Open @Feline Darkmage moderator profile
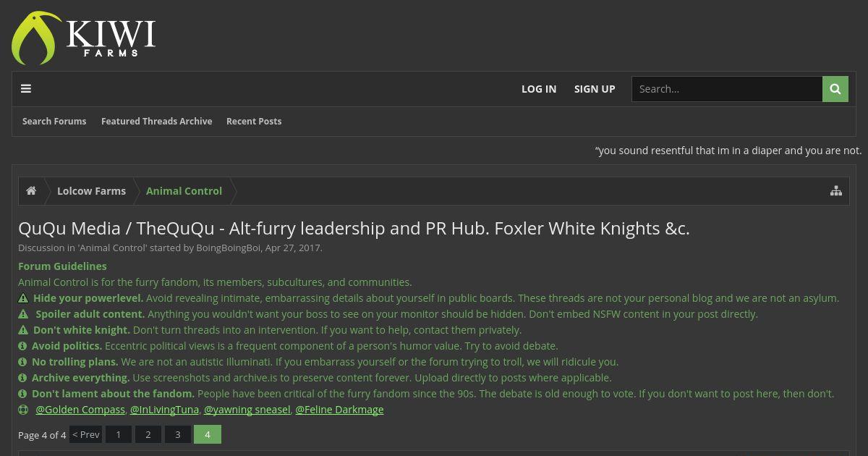The width and height of the screenshot is (868, 456). point(339,410)
